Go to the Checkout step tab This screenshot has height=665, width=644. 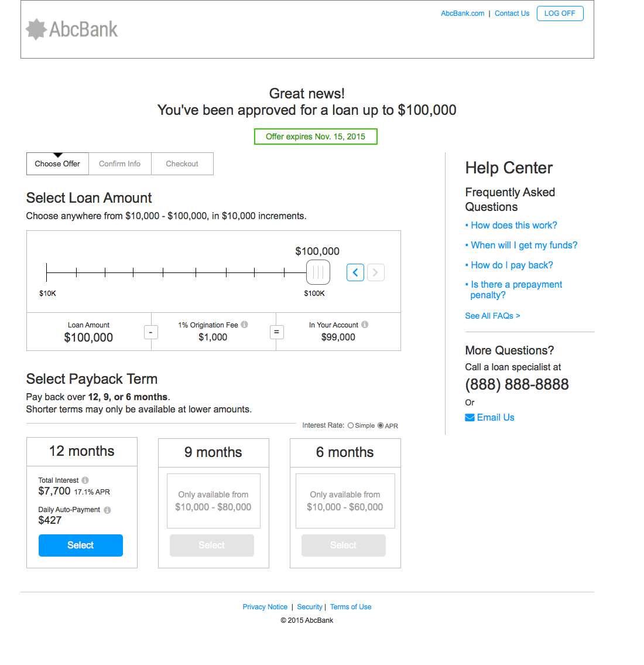click(x=182, y=164)
